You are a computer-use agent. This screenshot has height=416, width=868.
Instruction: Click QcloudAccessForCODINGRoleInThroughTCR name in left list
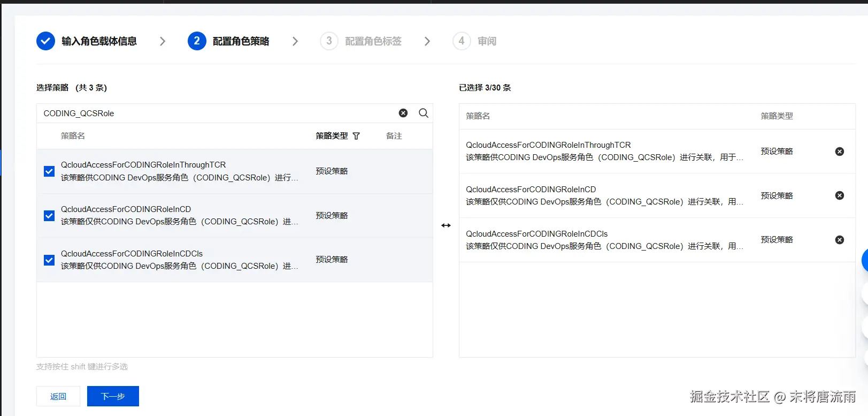coord(143,165)
